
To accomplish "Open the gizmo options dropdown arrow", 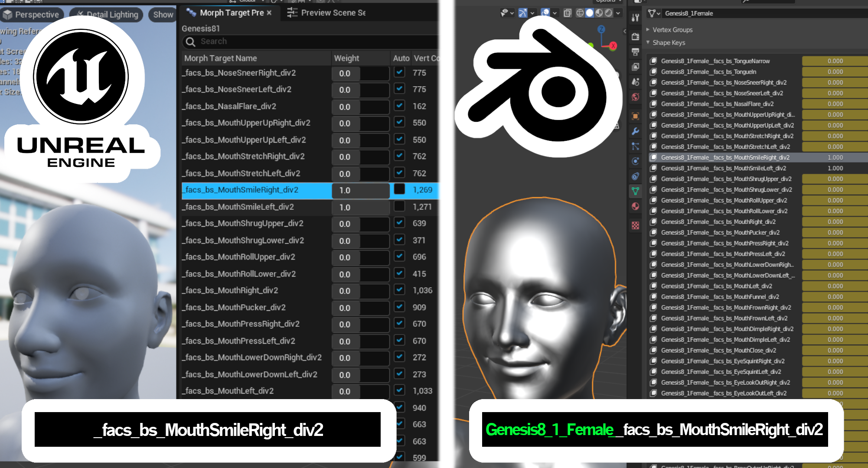I will point(532,13).
